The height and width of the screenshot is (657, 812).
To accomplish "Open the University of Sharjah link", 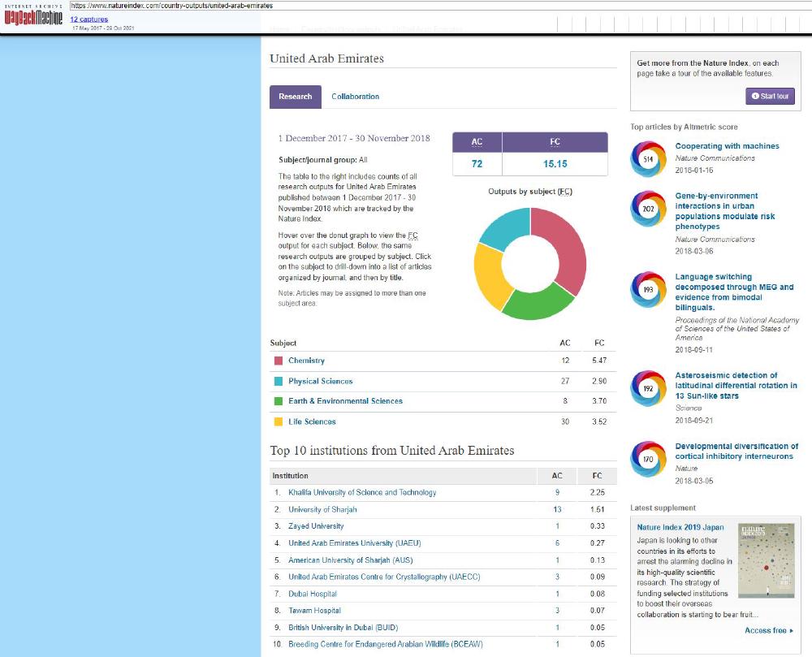I will coord(322,510).
